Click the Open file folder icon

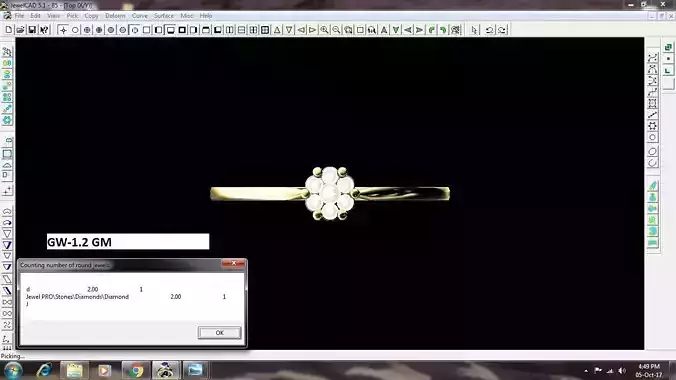coord(20,30)
